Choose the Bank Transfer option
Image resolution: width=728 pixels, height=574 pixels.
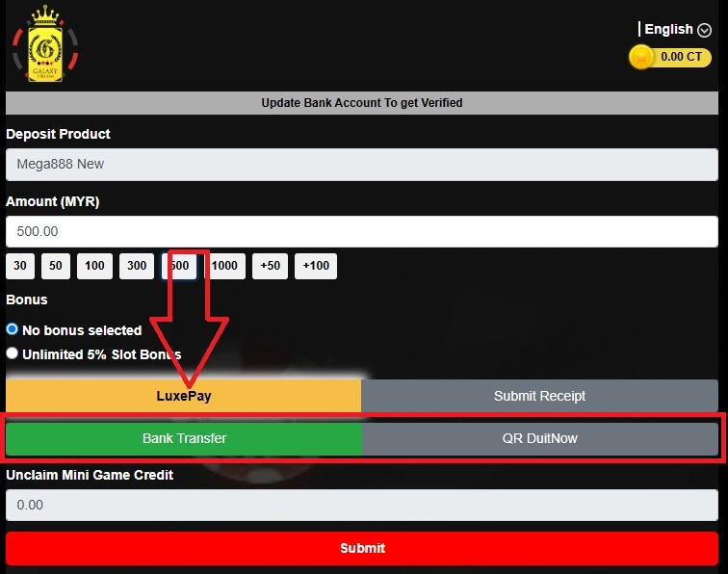tap(184, 438)
